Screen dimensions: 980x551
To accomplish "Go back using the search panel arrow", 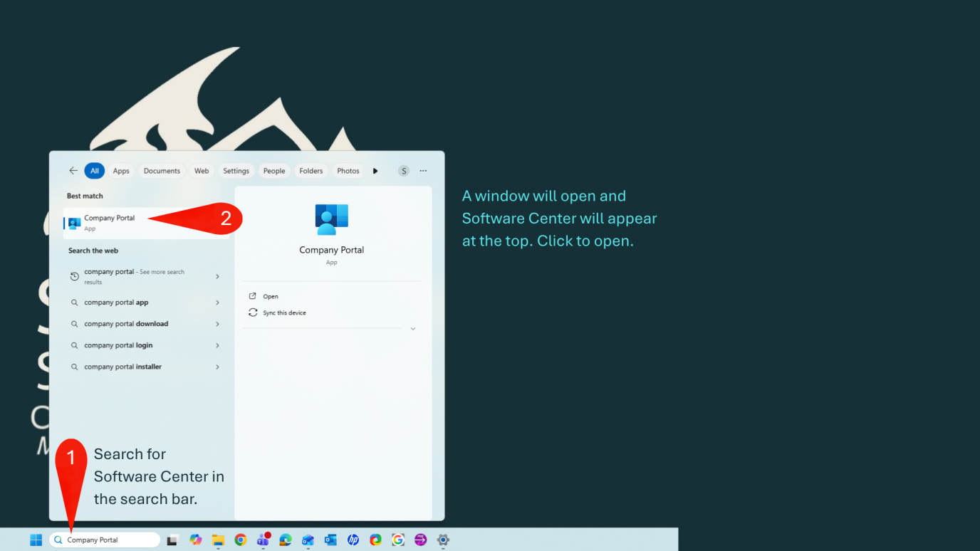I will coord(73,171).
